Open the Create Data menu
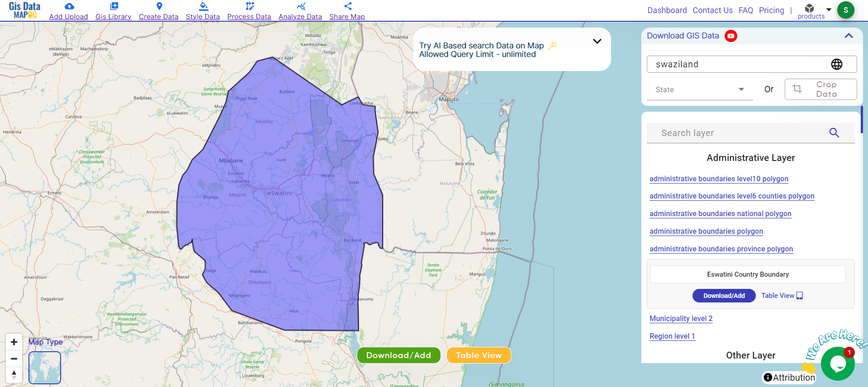Screen dimensions: 868x387 [x=159, y=17]
